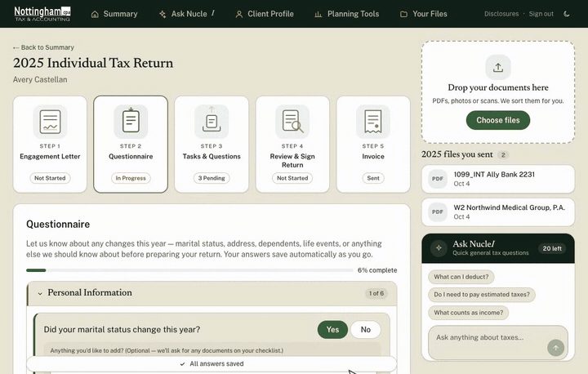The image size is (588, 374).
Task: Click the Ask Nucle panel sparkle icon
Action: [x=439, y=248]
